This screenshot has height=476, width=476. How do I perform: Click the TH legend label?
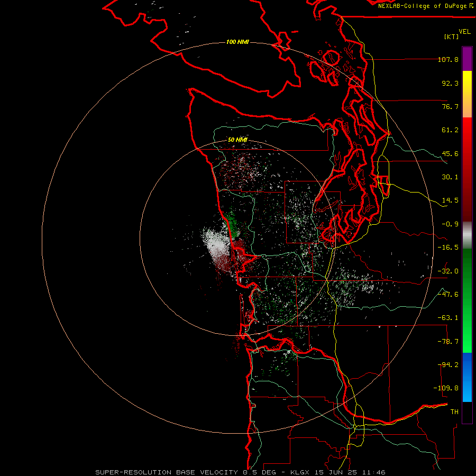pyautogui.click(x=454, y=412)
